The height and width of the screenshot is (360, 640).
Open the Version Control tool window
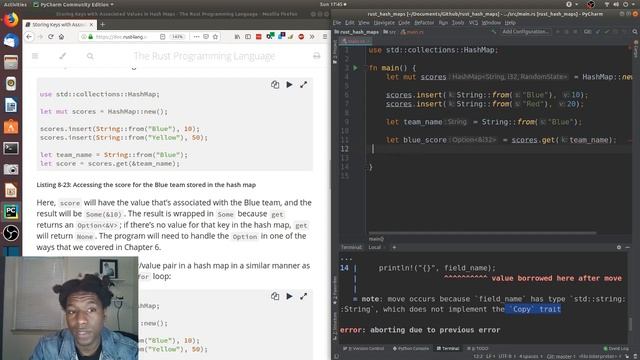[x=363, y=348]
